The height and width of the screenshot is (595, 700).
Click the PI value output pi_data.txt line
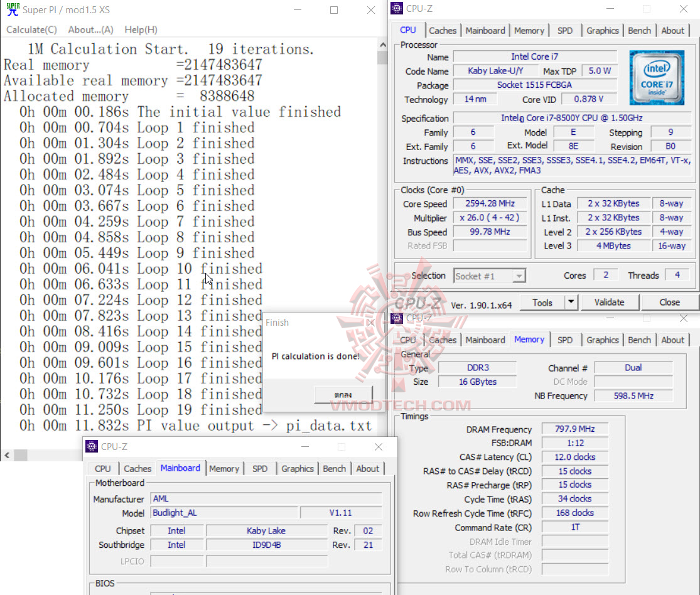click(x=195, y=426)
